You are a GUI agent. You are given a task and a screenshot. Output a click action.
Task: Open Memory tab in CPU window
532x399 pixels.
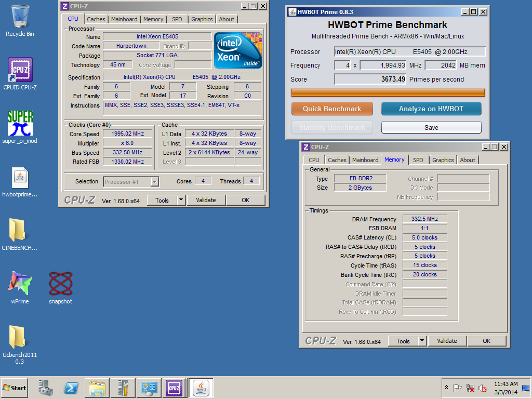coord(153,19)
